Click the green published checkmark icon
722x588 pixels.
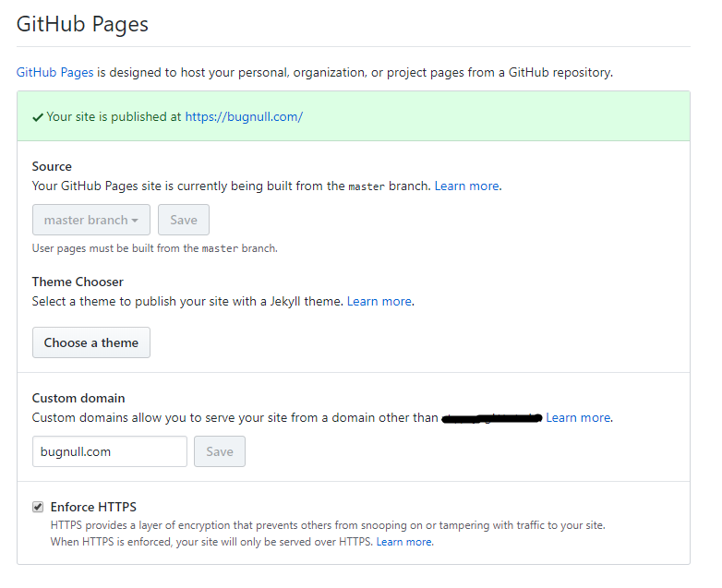click(x=38, y=117)
